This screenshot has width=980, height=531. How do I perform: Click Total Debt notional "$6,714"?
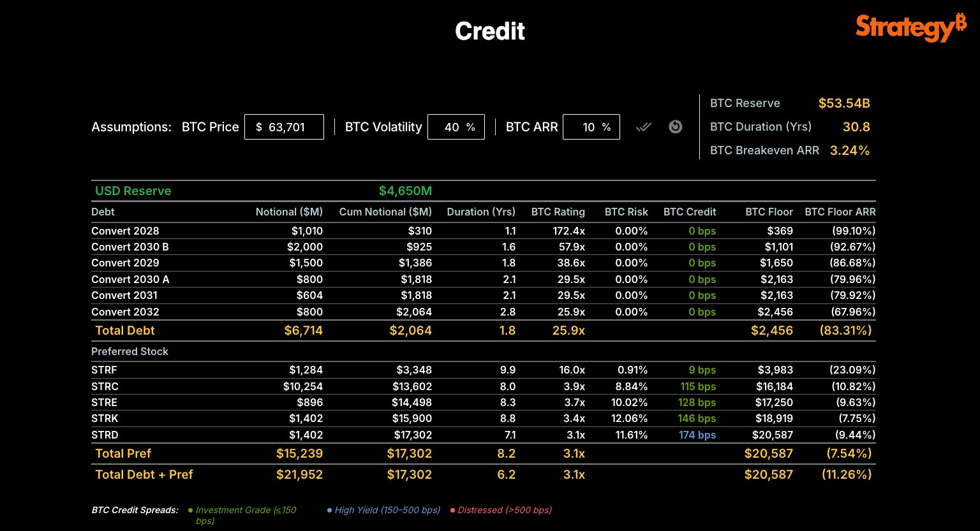pos(303,330)
